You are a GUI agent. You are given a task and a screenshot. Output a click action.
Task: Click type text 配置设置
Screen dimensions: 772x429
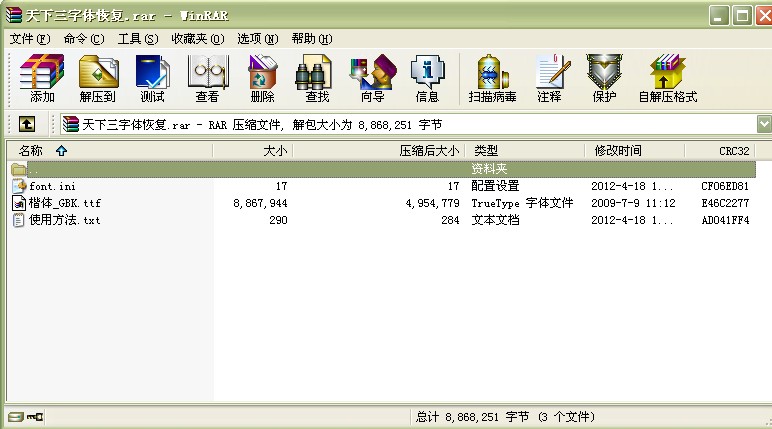pyautogui.click(x=495, y=186)
